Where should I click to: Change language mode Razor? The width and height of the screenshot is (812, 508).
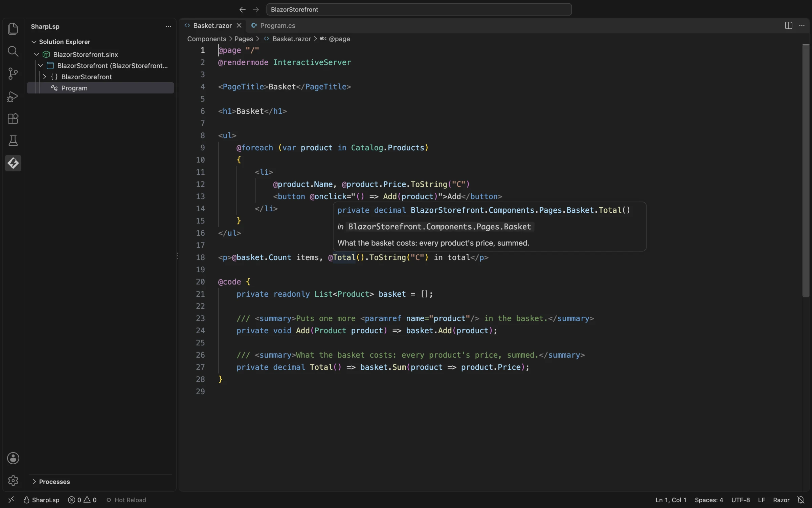tap(781, 500)
